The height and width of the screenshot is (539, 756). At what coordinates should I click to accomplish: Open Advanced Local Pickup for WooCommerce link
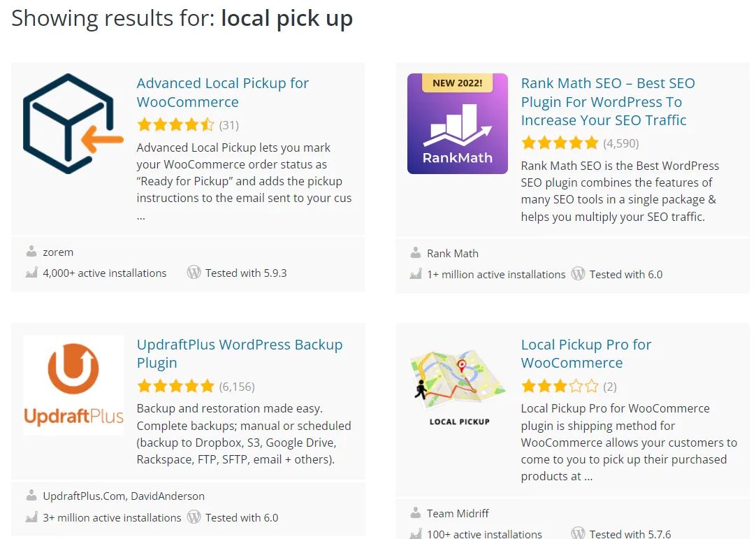222,92
